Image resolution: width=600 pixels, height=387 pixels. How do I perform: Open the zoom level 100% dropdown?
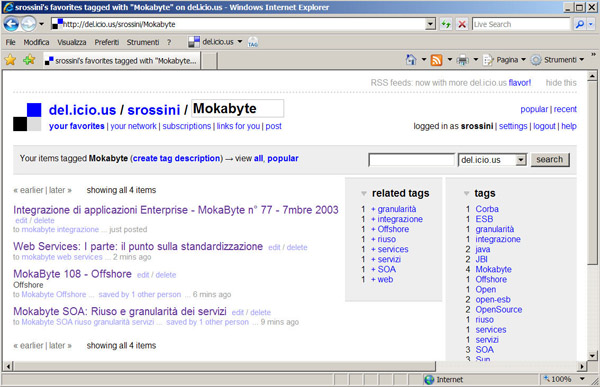pos(582,379)
